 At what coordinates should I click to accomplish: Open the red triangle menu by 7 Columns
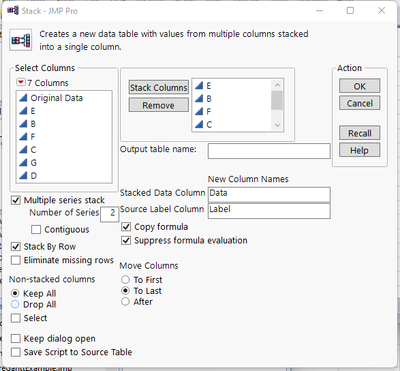coord(21,82)
